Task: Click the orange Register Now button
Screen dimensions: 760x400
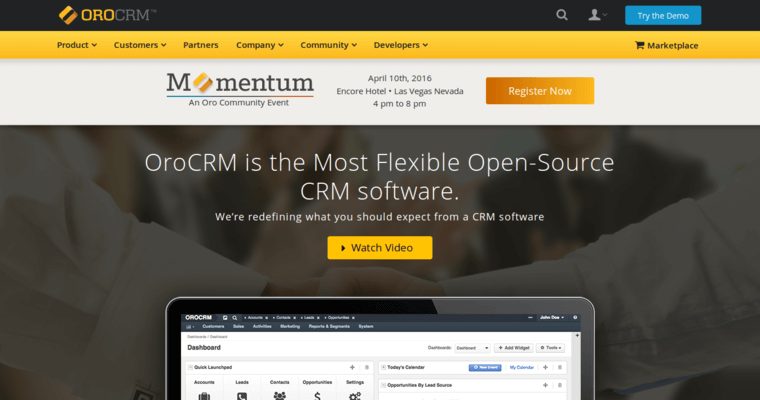Action: coord(539,91)
